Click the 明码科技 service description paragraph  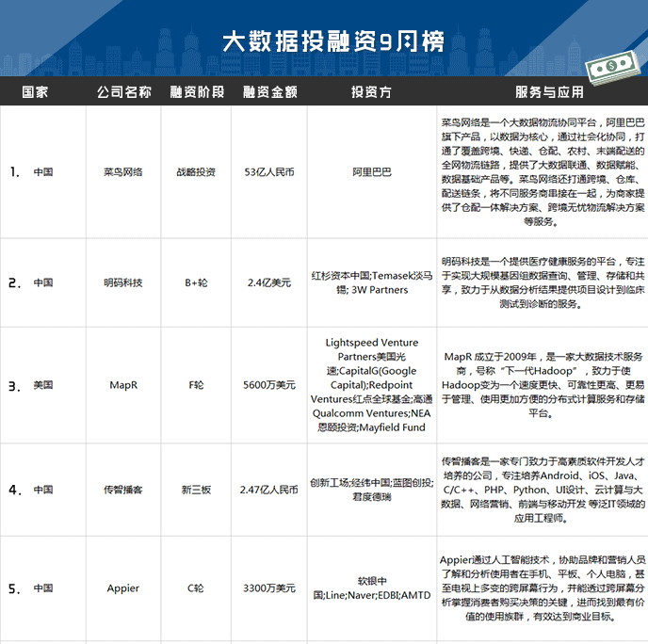(x=543, y=282)
